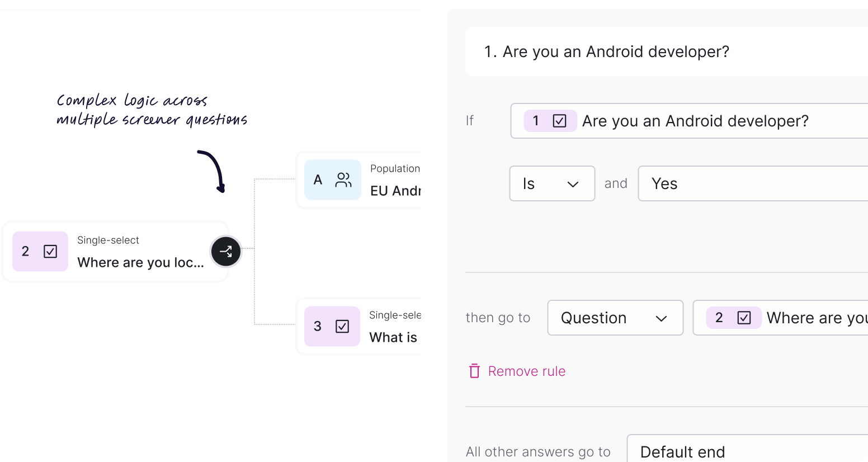Click the purple number 1 badge in If field

coord(536,121)
